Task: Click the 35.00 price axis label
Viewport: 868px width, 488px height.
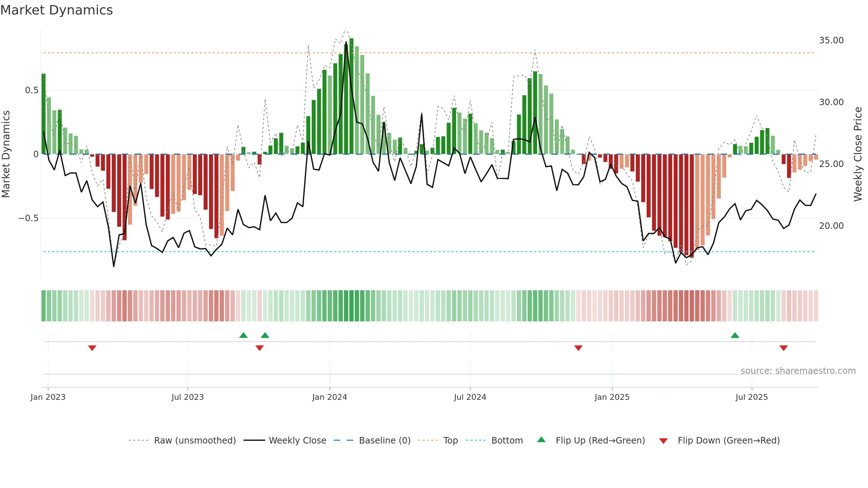Action: click(831, 40)
